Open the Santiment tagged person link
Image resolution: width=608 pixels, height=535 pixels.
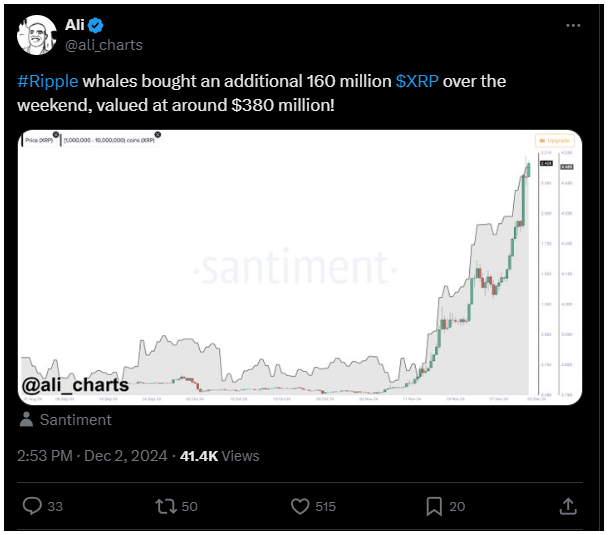click(x=76, y=420)
